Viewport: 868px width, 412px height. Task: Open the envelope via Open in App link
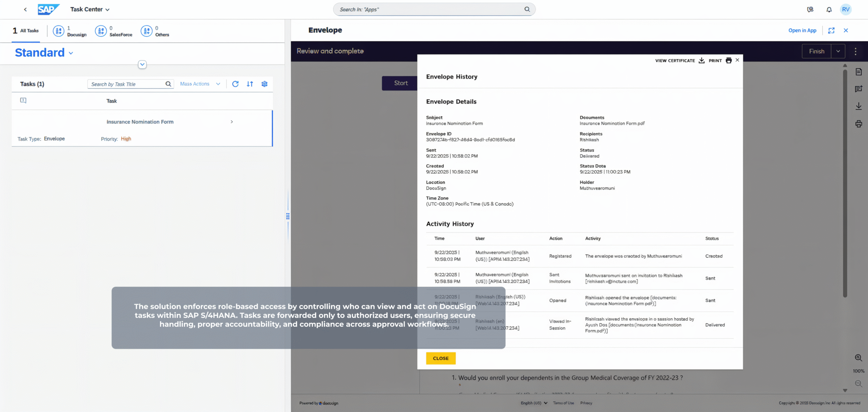[x=802, y=30]
